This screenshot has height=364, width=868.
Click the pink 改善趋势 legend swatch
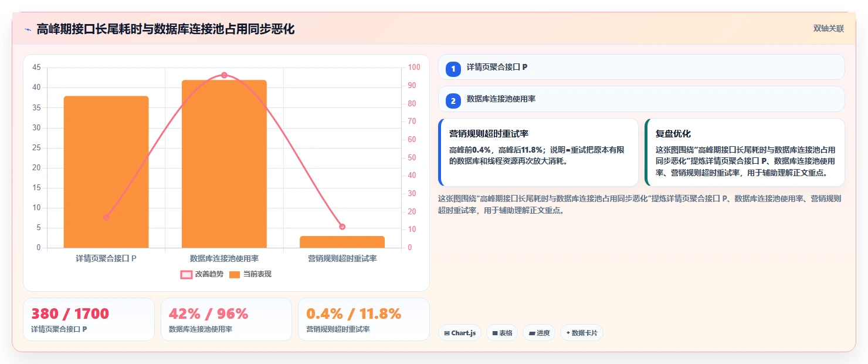coord(187,274)
